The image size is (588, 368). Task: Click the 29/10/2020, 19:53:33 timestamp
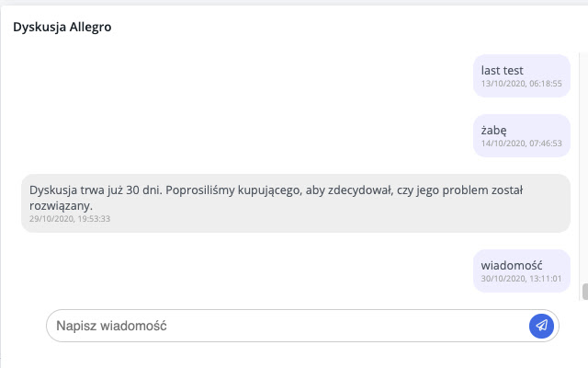71,219
